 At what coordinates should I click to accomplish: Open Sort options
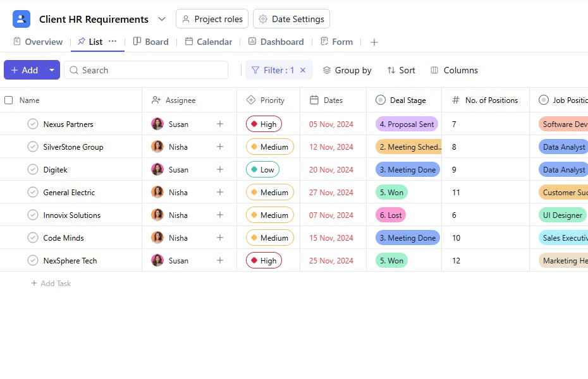pyautogui.click(x=401, y=70)
